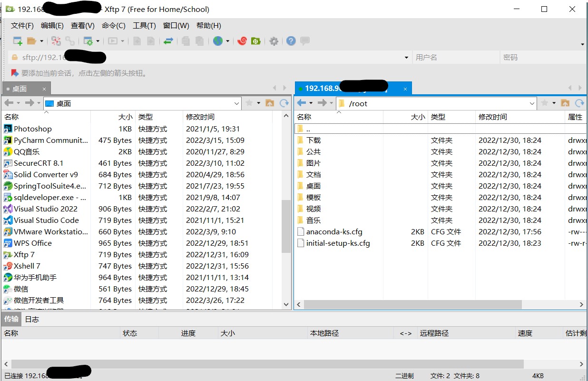This screenshot has width=588, height=381.
Task: Select the parent directory ".." entry
Action: (x=440, y=129)
